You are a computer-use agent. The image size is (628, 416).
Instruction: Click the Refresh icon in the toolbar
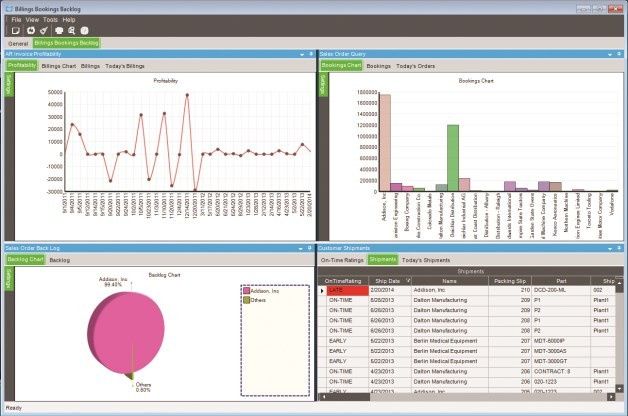31,30
